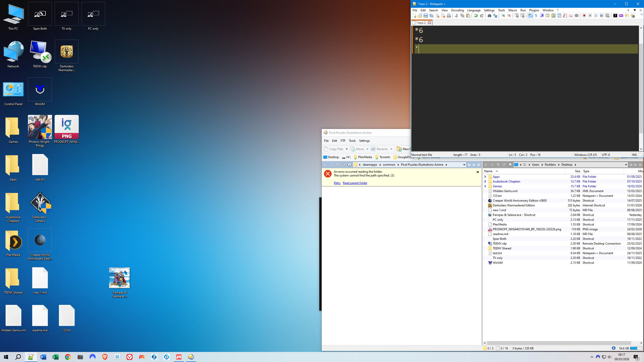Click the Refresh icon in left file pane
Screen dimensions: 644x362
(343, 165)
